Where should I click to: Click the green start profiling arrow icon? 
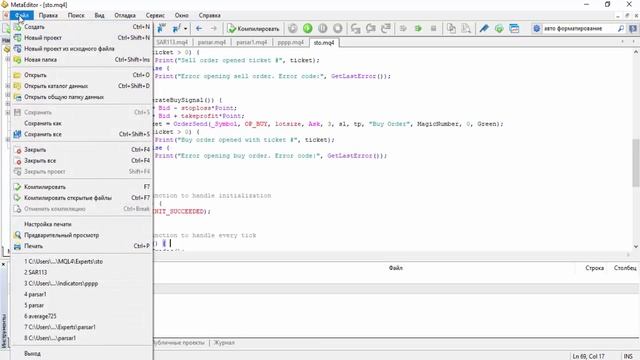[x=418, y=29]
